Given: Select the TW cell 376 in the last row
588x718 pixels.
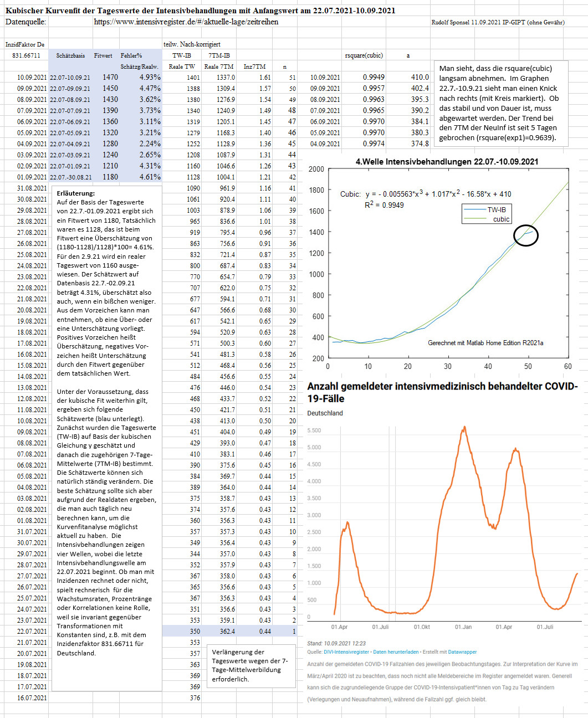Looking at the screenshot, I should coord(195,698).
